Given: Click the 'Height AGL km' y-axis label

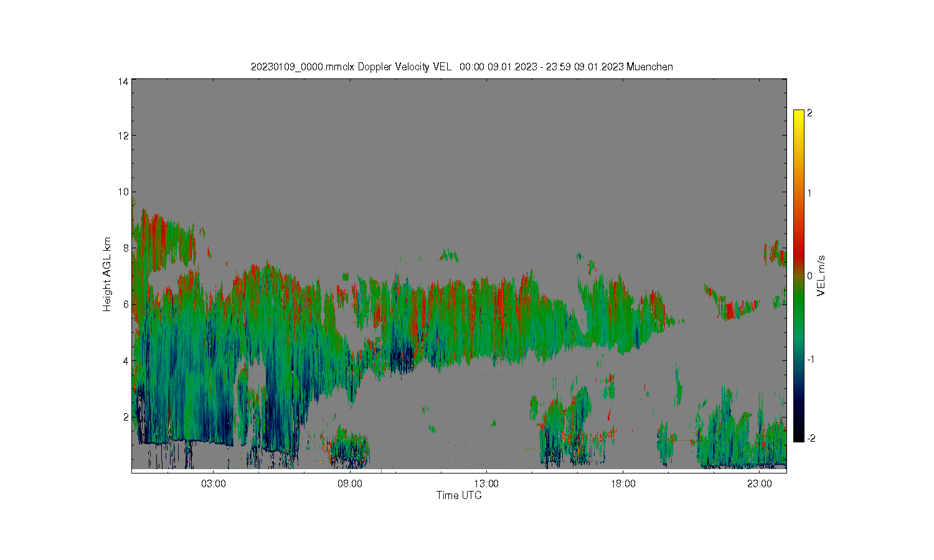Looking at the screenshot, I should 107,274.
